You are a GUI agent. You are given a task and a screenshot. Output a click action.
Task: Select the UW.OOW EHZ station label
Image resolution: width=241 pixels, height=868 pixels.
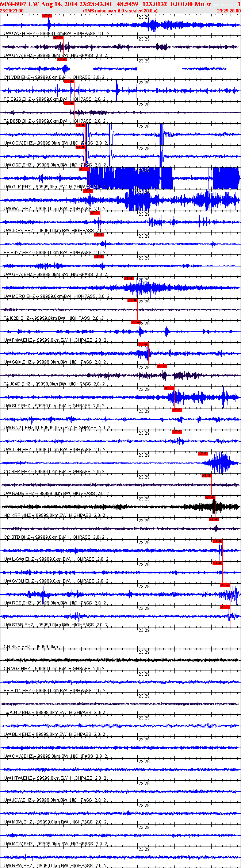[x=18, y=143]
